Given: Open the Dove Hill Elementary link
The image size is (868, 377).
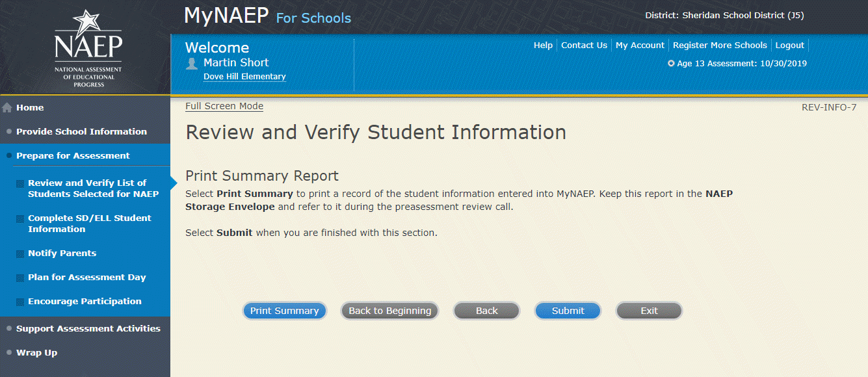Looking at the screenshot, I should [244, 77].
